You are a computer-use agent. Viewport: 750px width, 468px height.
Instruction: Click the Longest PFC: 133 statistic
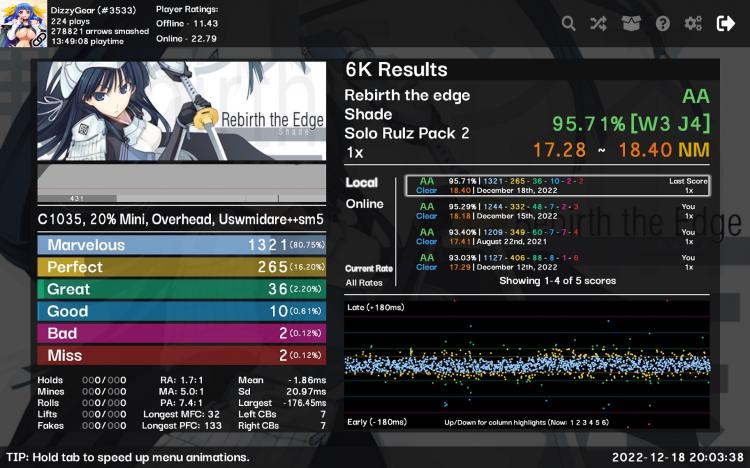pyautogui.click(x=182, y=426)
